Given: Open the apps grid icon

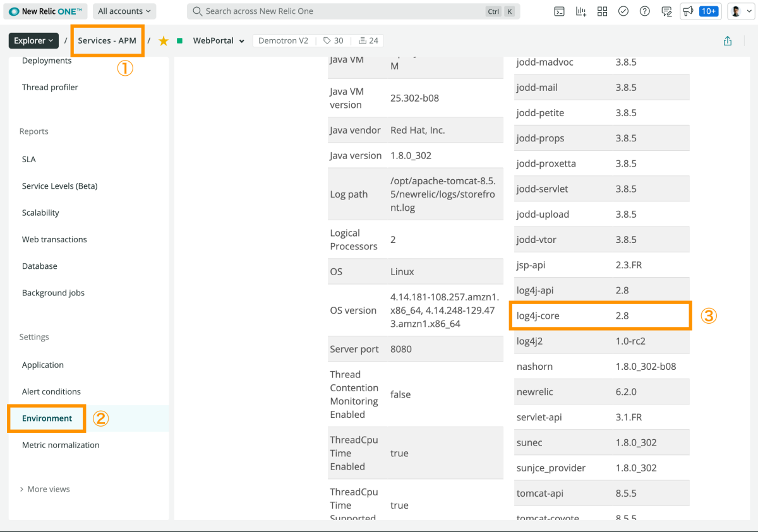Looking at the screenshot, I should click(x=602, y=11).
